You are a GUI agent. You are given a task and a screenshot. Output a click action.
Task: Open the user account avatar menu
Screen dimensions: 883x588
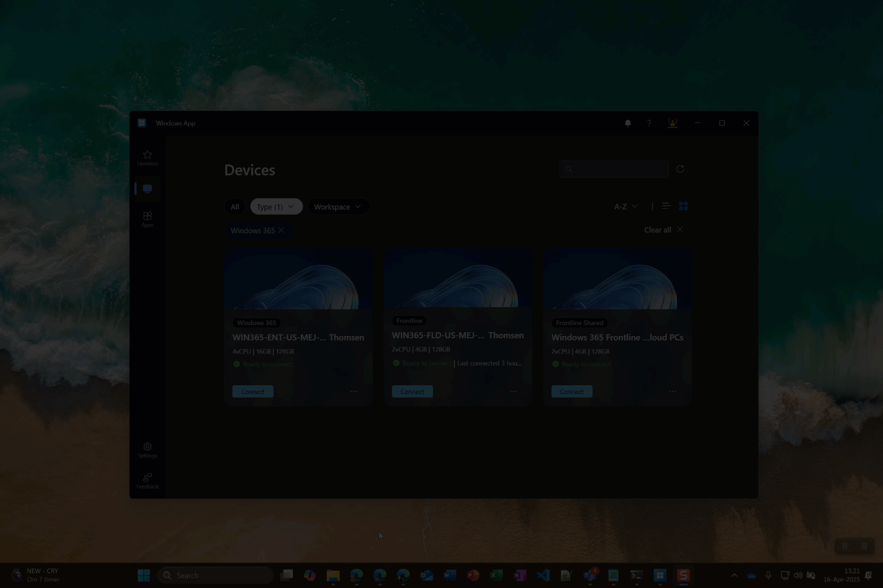point(673,123)
